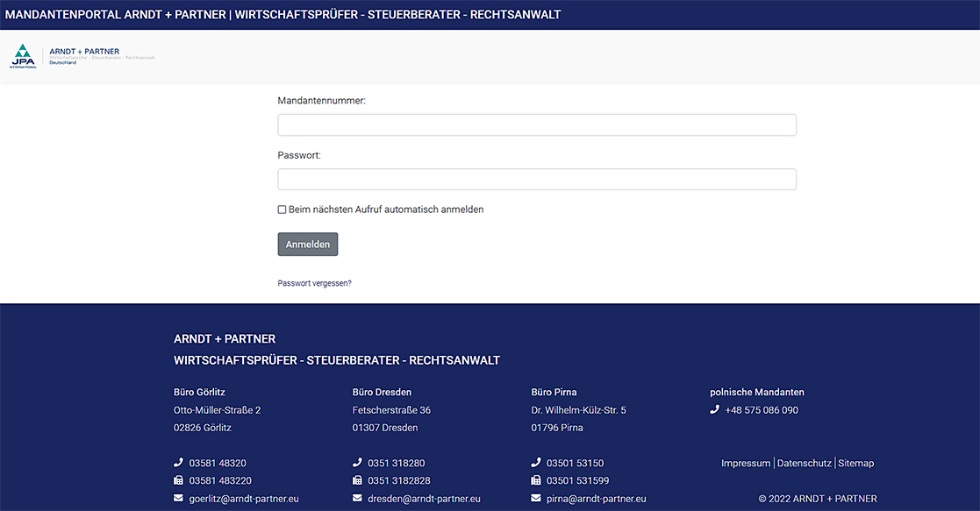Click the address Dr. Wilhelm-Külz-Str. 5
The height and width of the screenshot is (511, 980).
(579, 410)
